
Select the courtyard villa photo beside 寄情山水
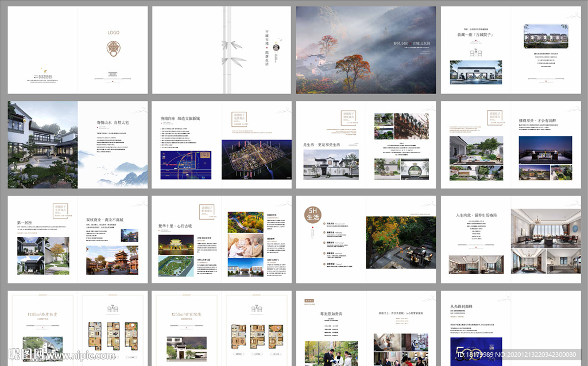coord(42,145)
